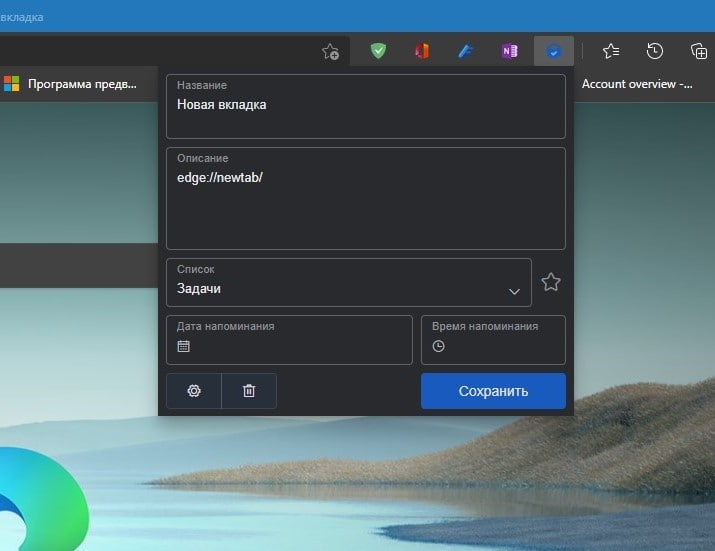Screen dimensions: 715x551
Task: Save the task with Сохранить button
Action: pyautogui.click(x=493, y=391)
